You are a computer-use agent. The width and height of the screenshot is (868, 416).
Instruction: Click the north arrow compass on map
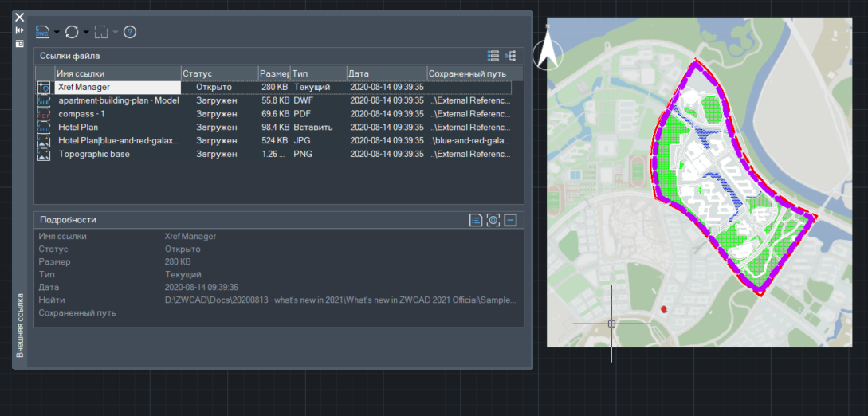tap(548, 53)
